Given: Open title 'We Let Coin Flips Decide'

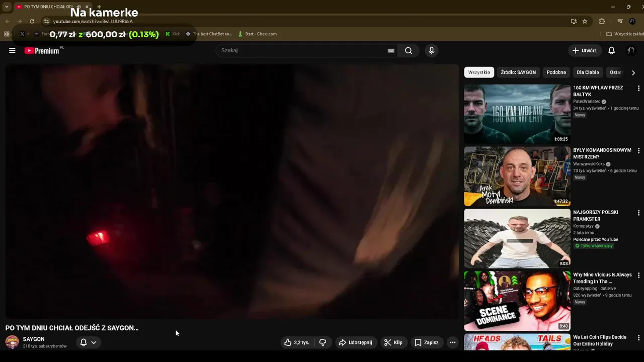Looking at the screenshot, I should coord(600,340).
